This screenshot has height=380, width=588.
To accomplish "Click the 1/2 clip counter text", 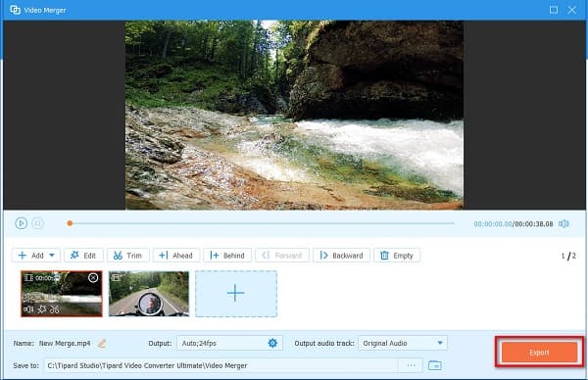I will coord(568,256).
